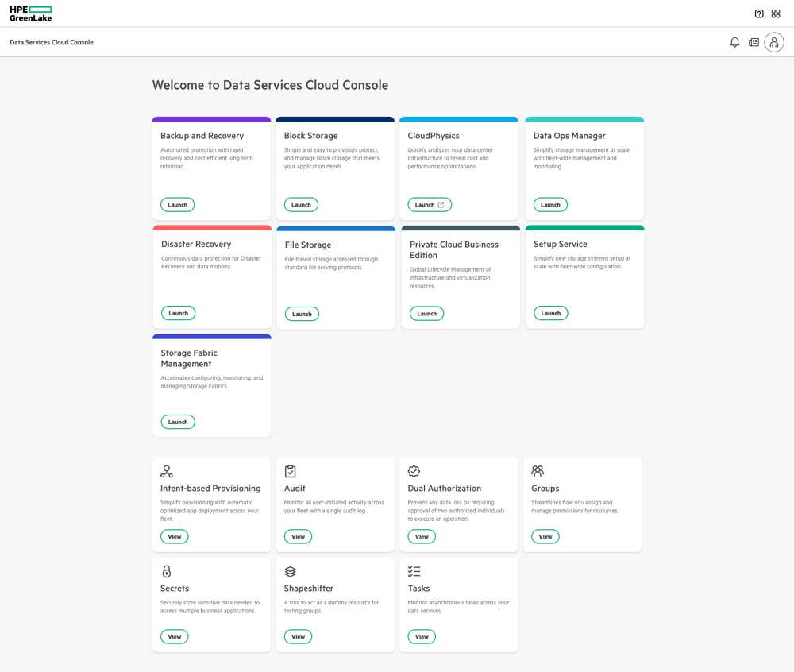Image resolution: width=794 pixels, height=672 pixels.
Task: Open the user profile avatar icon
Action: (773, 43)
